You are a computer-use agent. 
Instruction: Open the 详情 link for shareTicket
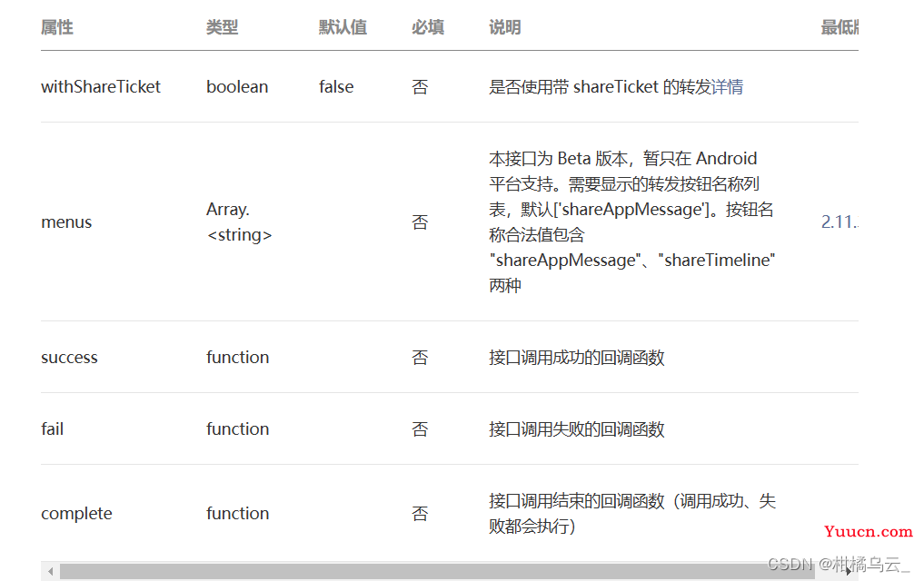727,87
